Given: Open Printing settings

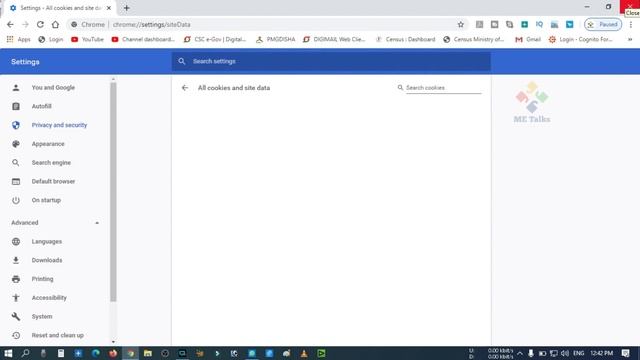Looking at the screenshot, I should [42, 279].
